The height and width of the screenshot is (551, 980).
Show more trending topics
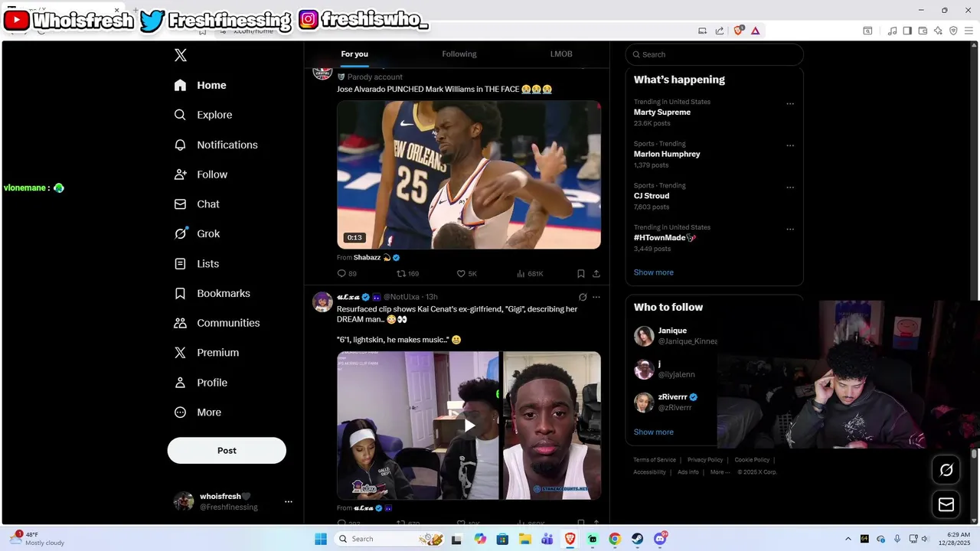coord(654,272)
